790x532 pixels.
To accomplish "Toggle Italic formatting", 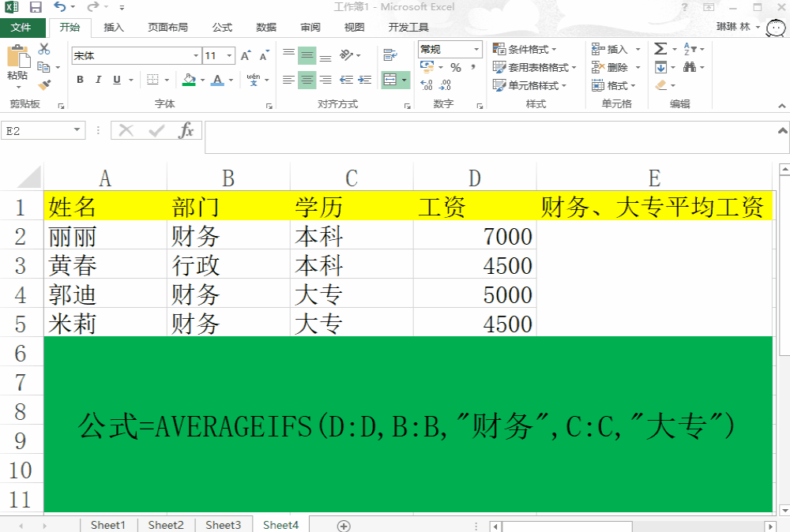I will pos(98,79).
